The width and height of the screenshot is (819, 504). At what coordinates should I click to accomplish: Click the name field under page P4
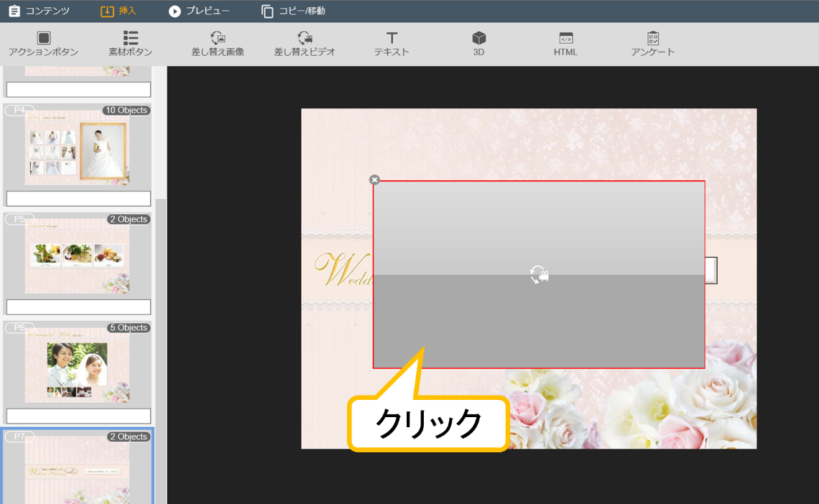click(x=78, y=199)
